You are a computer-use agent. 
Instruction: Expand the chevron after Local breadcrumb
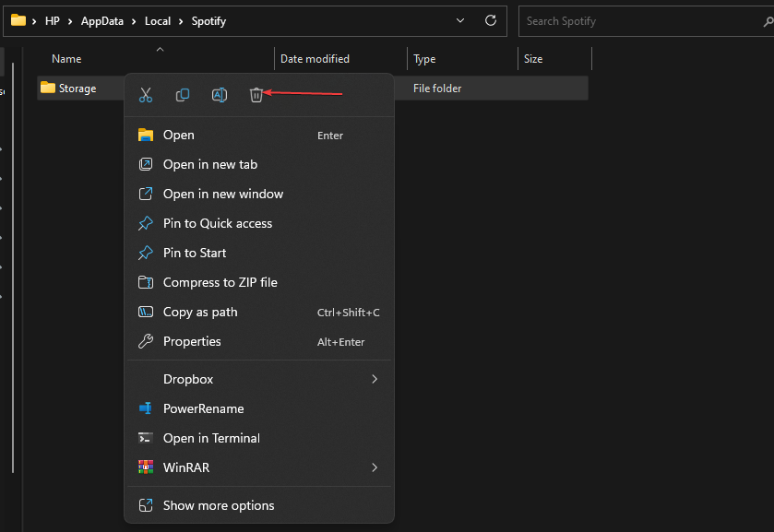click(x=181, y=21)
